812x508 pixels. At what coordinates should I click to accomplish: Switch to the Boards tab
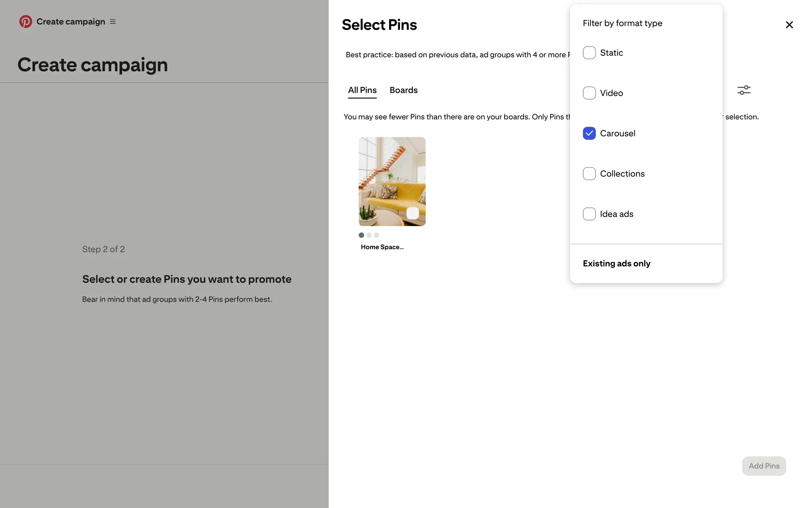pos(403,90)
